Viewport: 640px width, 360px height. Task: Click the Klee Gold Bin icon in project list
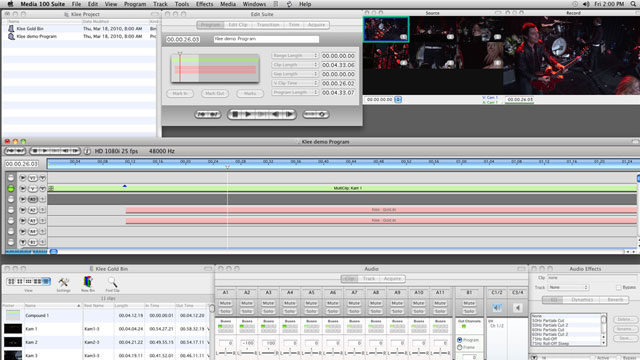point(11,29)
